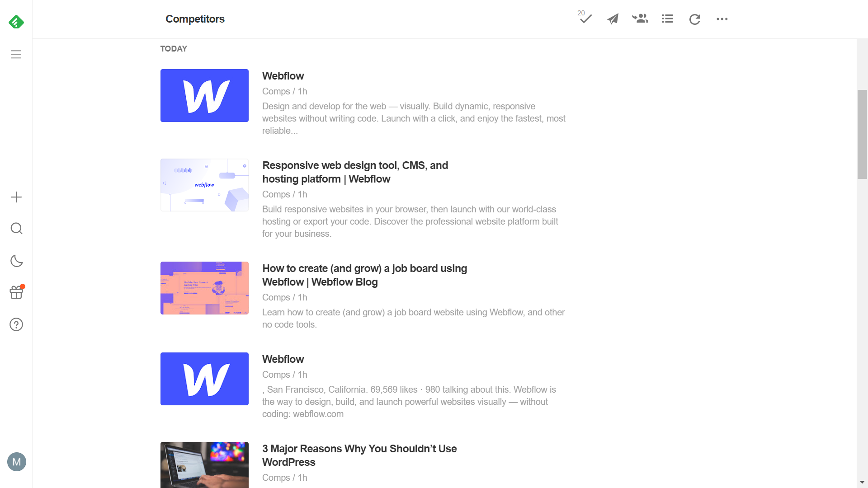The height and width of the screenshot is (488, 868).
Task: Click the scrollbar down arrow
Action: (862, 483)
